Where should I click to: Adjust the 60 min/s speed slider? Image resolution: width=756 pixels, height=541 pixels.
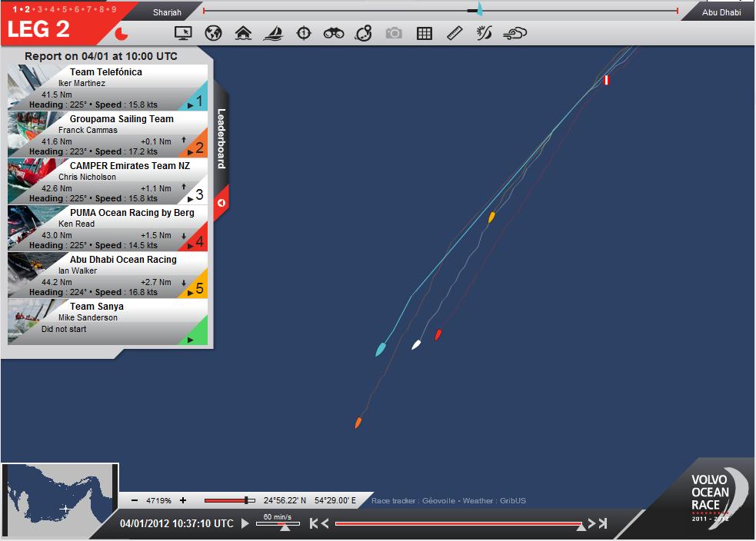[x=278, y=524]
